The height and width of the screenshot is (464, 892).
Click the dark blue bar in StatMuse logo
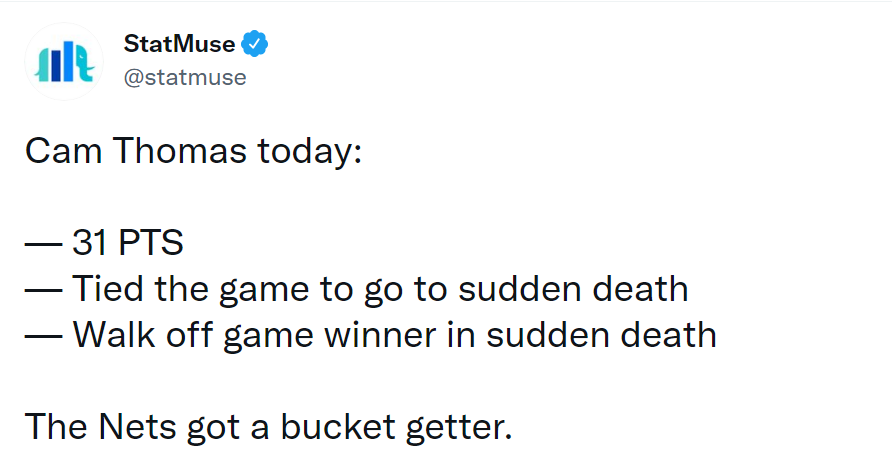(x=56, y=65)
